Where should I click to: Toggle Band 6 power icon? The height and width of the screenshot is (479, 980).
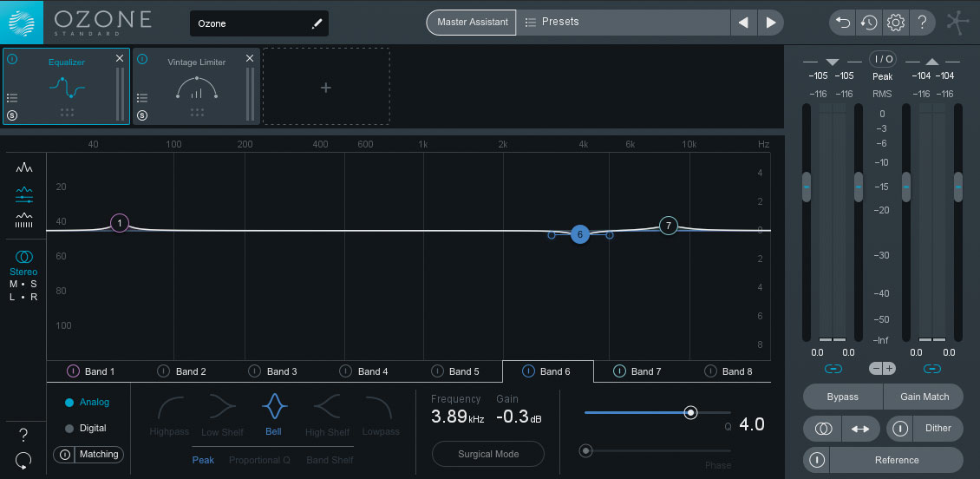528,371
